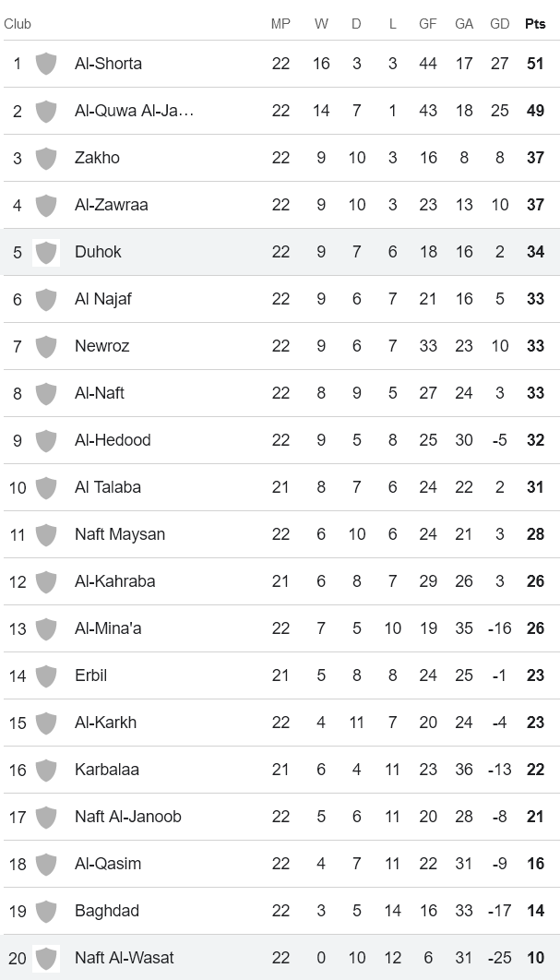
Task: Click the Naft Al-Wasat shield icon
Action: (46, 958)
